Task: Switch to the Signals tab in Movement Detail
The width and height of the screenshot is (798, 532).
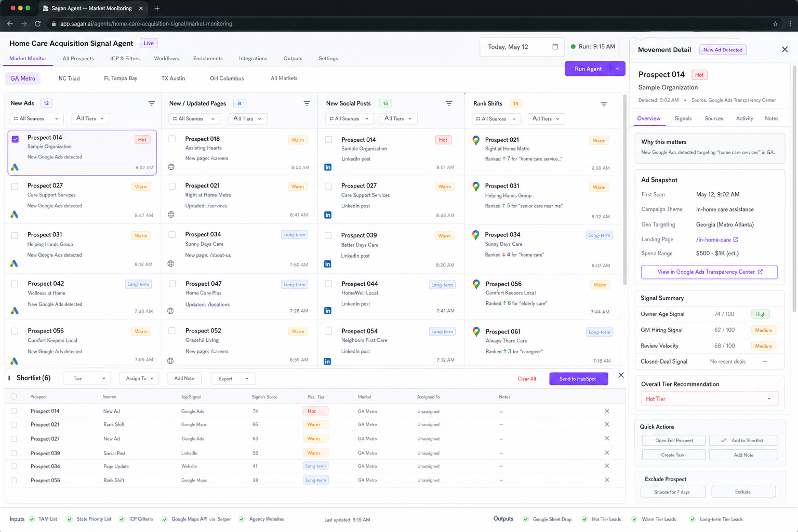Action: coord(683,118)
